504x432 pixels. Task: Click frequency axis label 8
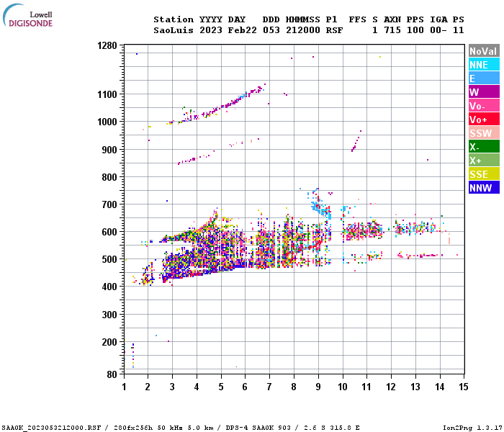coord(294,387)
